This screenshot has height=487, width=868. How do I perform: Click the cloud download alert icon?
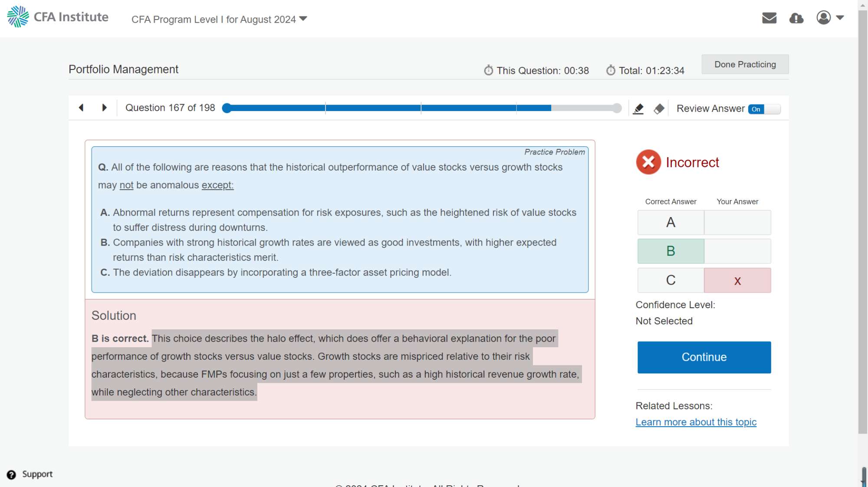pyautogui.click(x=796, y=18)
